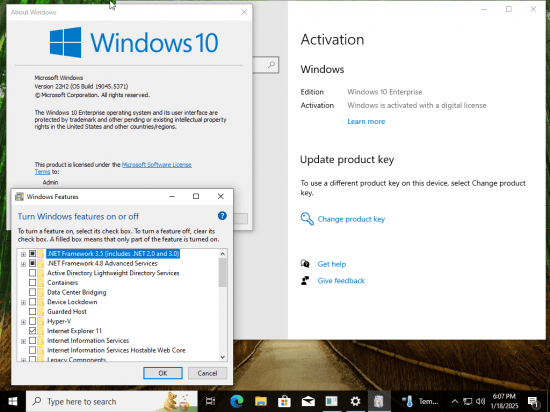Open File Explorer from the taskbar
Screen dimensions: 550x412
click(x=261, y=401)
